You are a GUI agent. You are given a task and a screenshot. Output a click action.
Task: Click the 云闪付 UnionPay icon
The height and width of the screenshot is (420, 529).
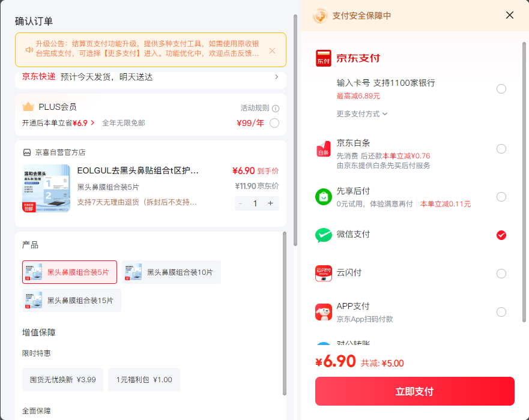[x=323, y=274]
